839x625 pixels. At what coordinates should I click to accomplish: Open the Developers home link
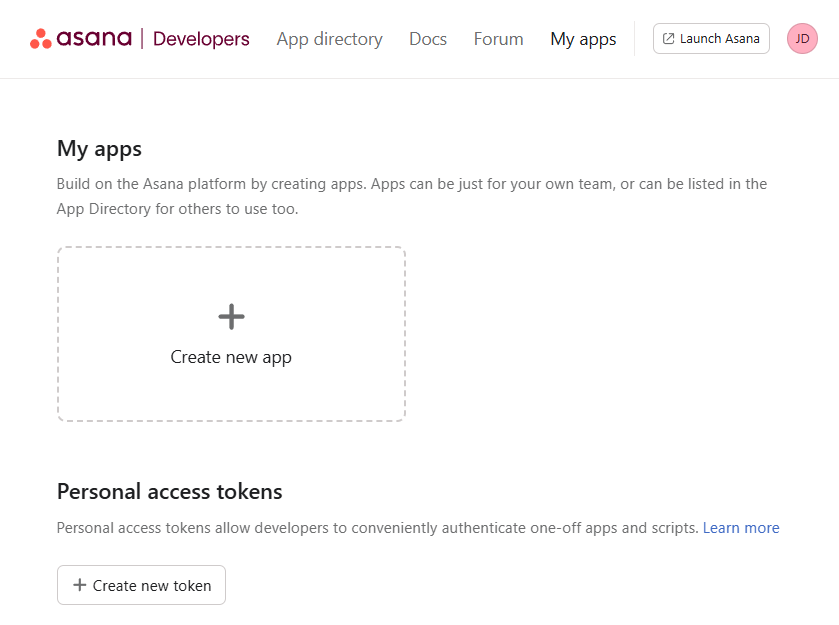201,39
